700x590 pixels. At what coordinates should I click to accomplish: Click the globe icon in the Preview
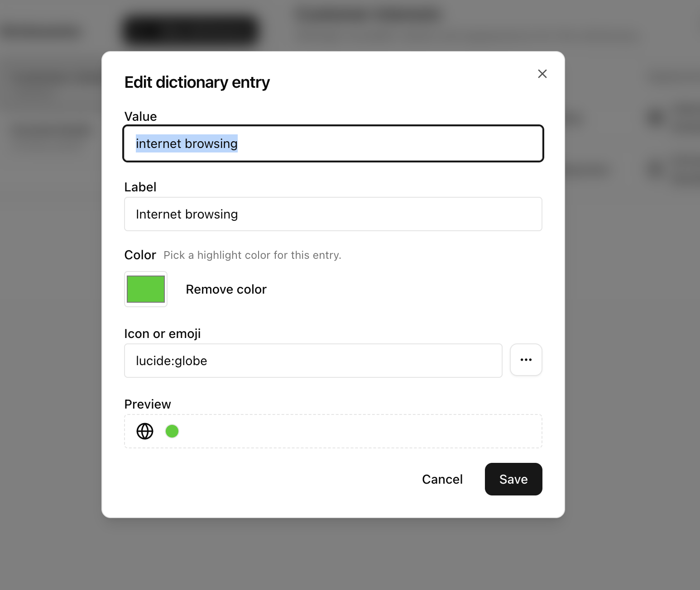point(144,431)
